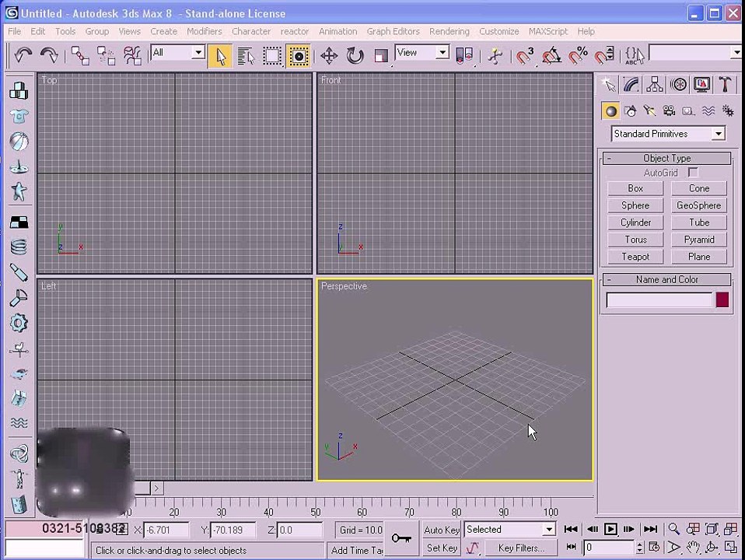Click the object color swatch
This screenshot has height=560, width=745.
pos(722,300)
